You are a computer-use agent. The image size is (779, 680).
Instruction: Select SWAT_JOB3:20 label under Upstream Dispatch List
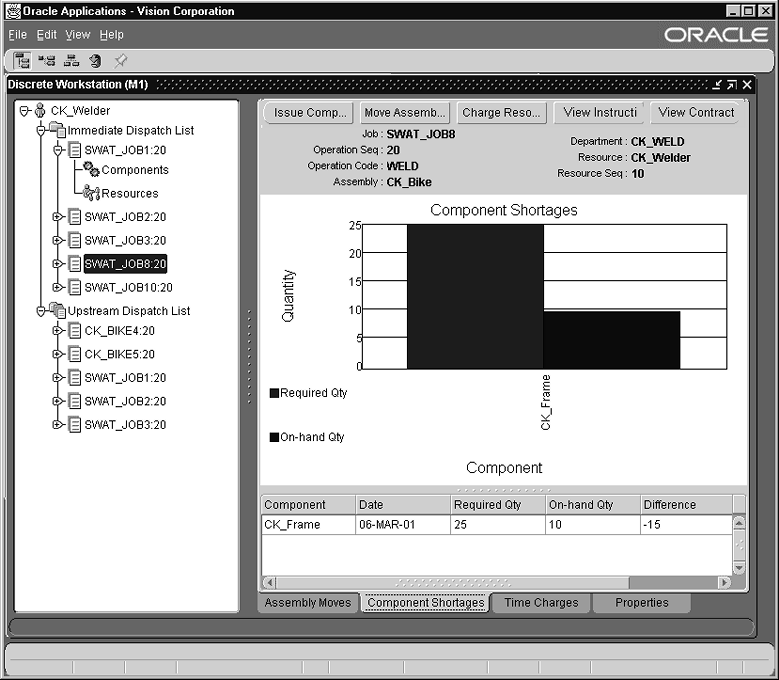click(125, 425)
